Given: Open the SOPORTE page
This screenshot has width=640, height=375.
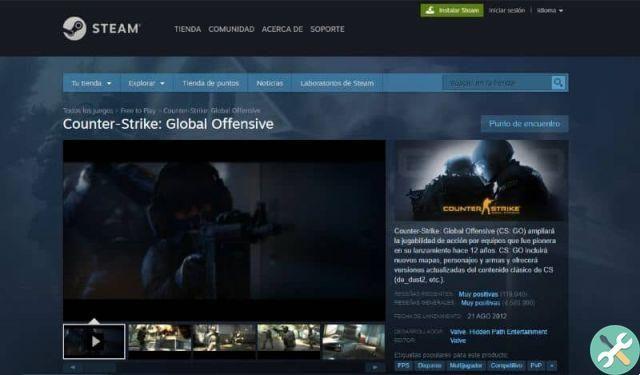Looking at the screenshot, I should [327, 29].
